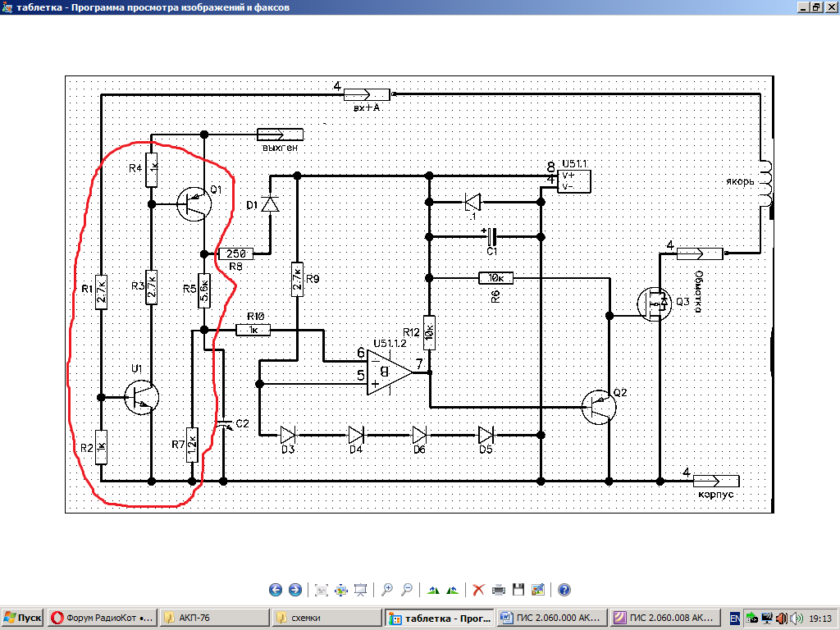Image resolution: width=840 pixels, height=630 pixels.
Task: Zoom in on the schematic
Action: 386,590
